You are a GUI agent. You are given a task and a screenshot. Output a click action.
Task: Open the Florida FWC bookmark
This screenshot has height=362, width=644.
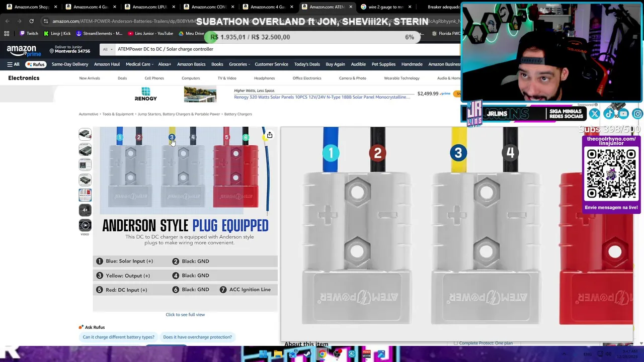[x=446, y=33]
